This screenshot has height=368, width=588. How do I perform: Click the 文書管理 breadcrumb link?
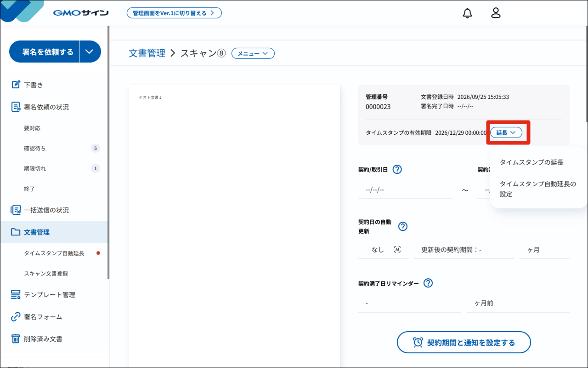[x=147, y=53]
